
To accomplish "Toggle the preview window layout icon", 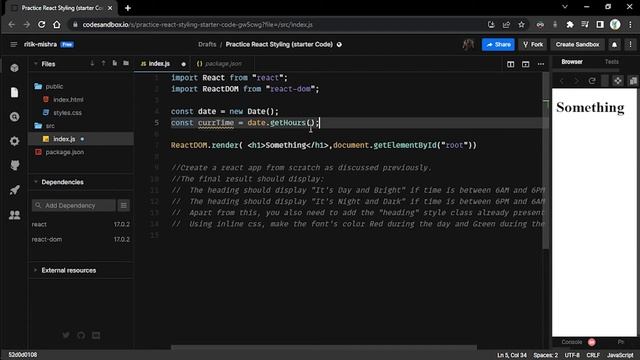I will [x=525, y=64].
